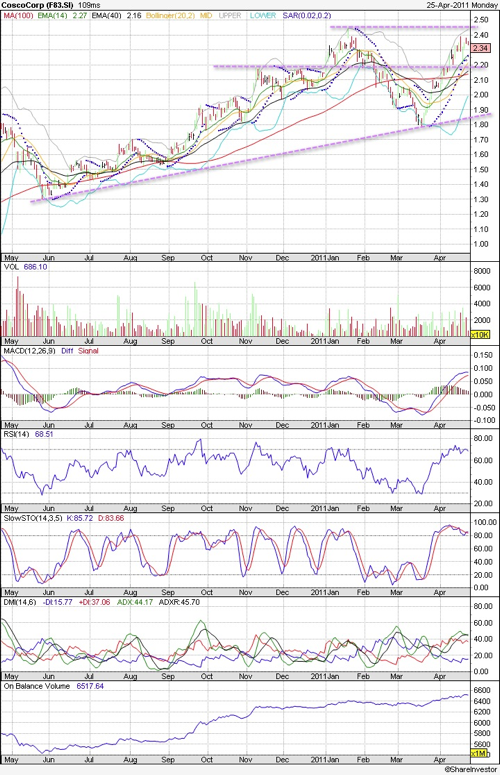
Task: Click the Bollinger UPPER legend label
Action: 230,16
